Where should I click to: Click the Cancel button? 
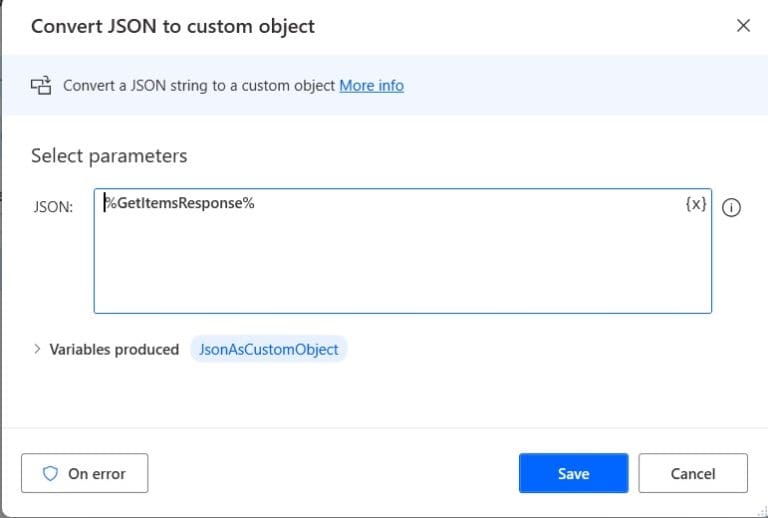[693, 473]
